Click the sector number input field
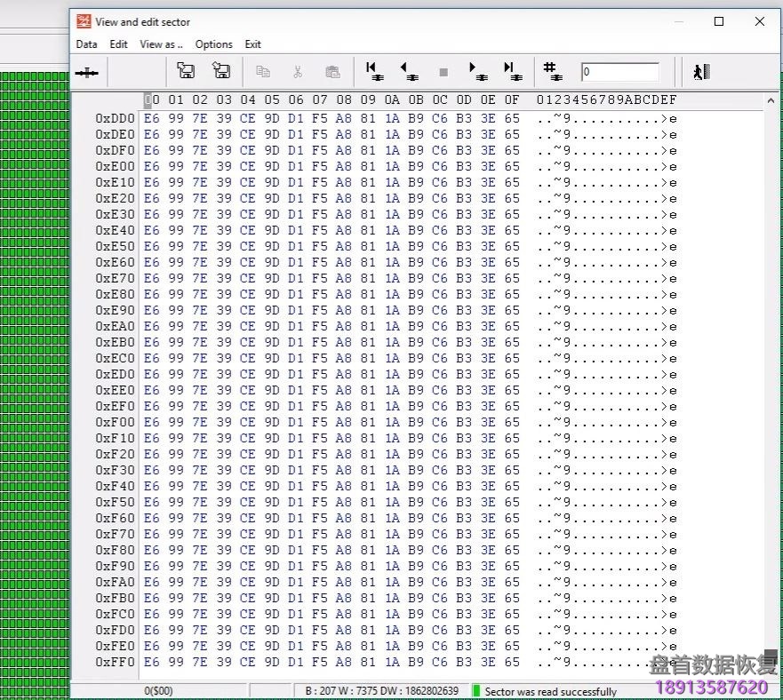The width and height of the screenshot is (783, 700). click(619, 72)
